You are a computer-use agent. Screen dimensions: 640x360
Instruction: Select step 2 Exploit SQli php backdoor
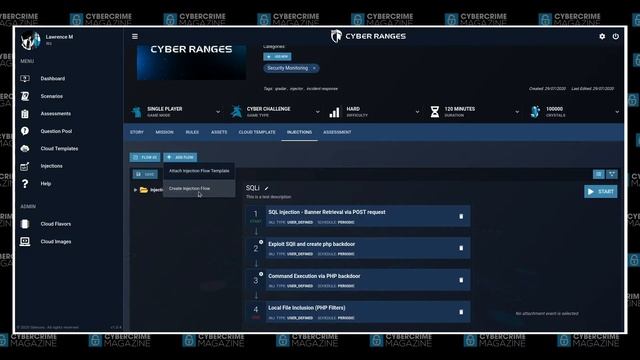368,248
